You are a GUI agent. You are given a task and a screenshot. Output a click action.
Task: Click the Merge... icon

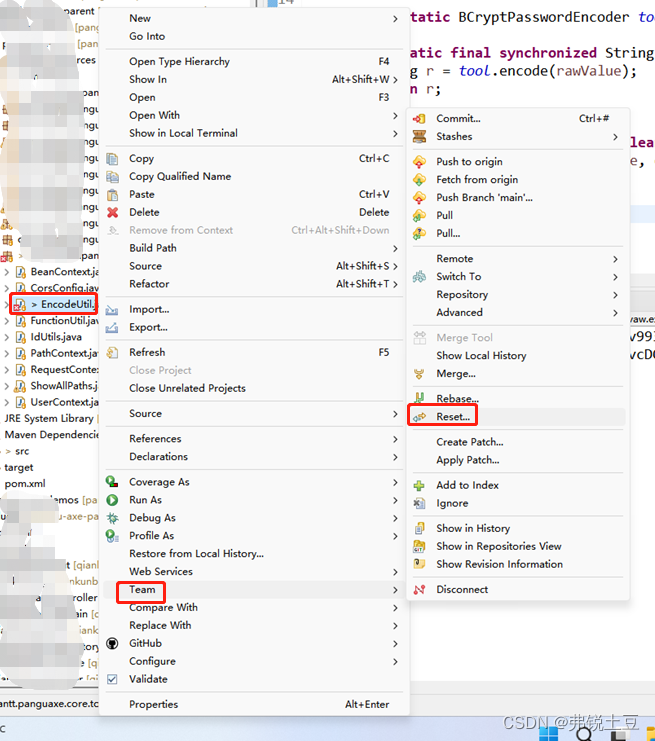click(x=419, y=374)
